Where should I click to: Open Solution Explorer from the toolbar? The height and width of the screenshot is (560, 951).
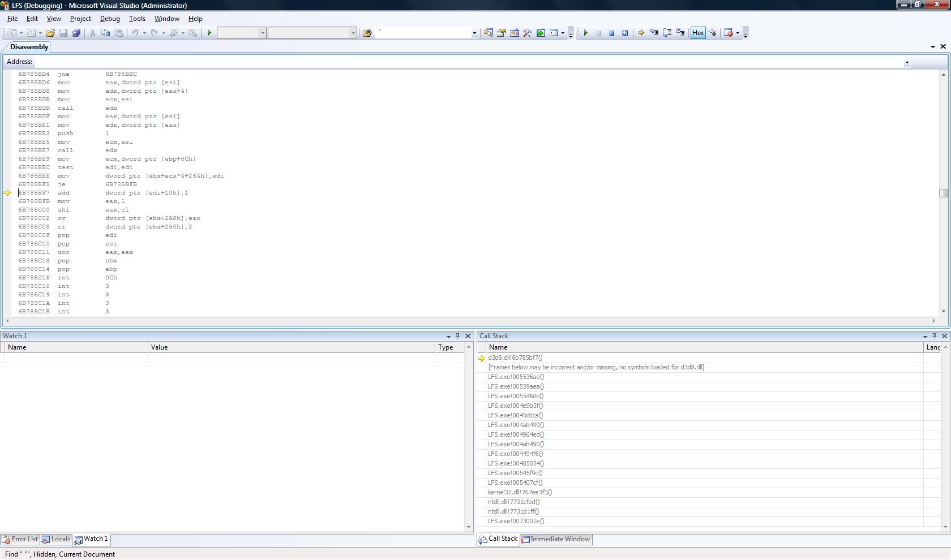click(x=488, y=33)
